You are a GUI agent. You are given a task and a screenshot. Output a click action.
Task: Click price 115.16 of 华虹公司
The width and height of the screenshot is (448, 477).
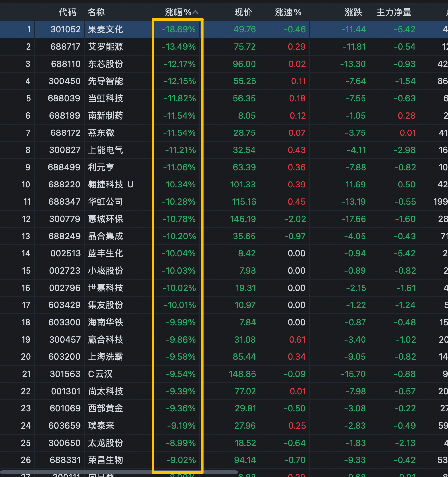[244, 202]
